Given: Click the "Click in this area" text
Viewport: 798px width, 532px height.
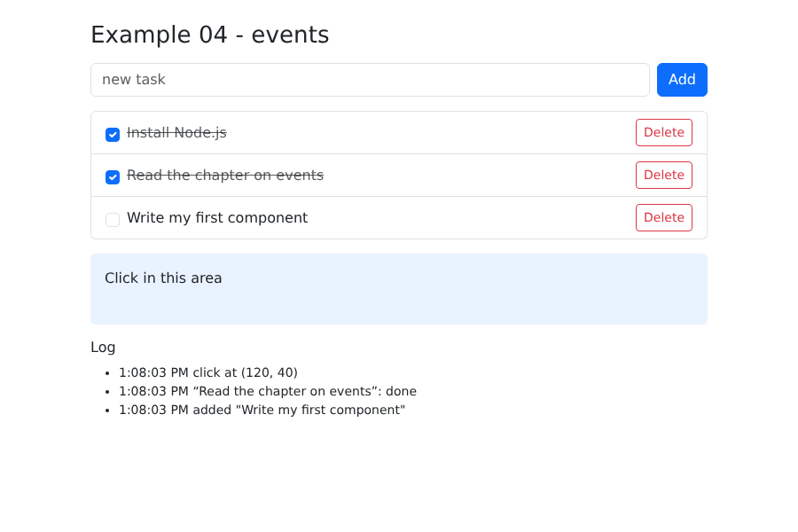Looking at the screenshot, I should [163, 278].
